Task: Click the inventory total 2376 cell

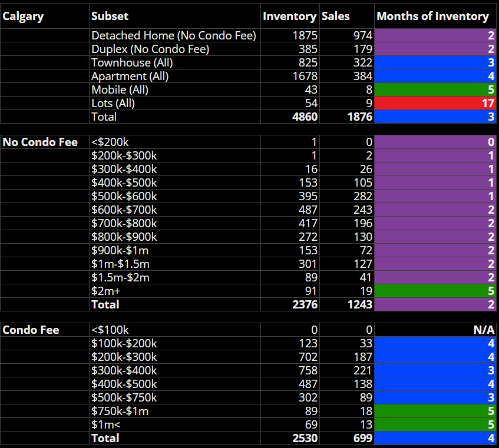Action: click(x=305, y=304)
